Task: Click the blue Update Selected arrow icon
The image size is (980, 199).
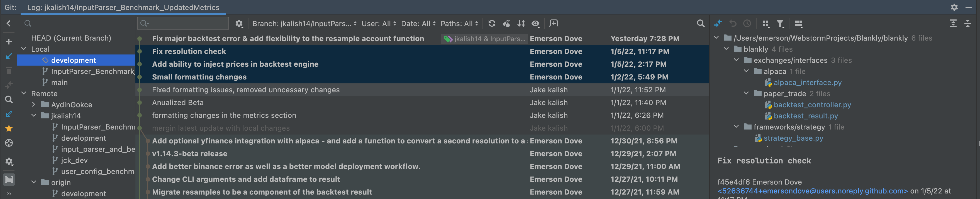Action: click(x=9, y=56)
